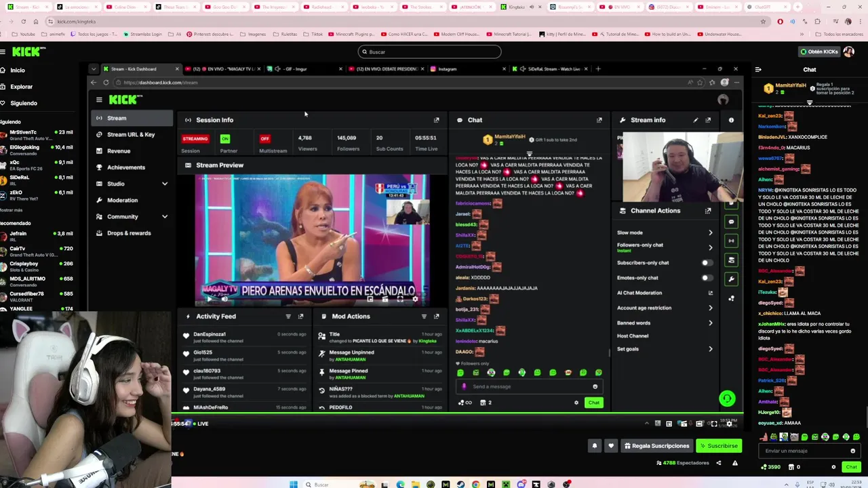
Task: Expand the Community menu section
Action: click(132, 216)
